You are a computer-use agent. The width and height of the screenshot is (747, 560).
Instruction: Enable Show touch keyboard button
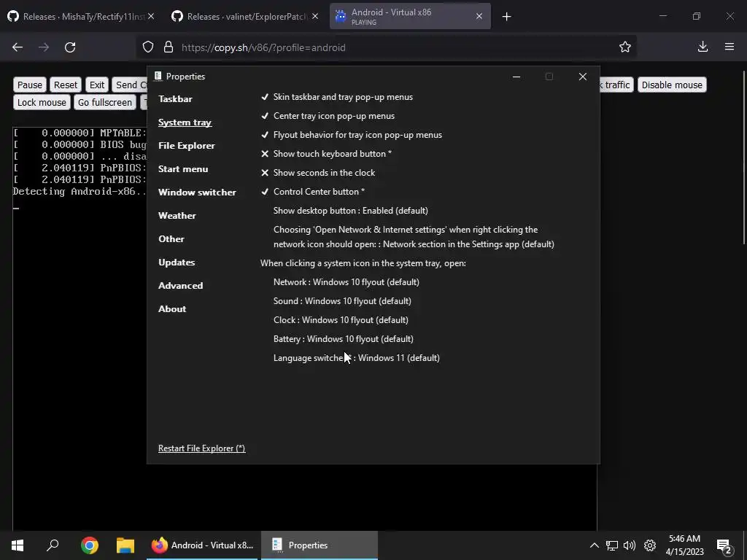coord(326,154)
